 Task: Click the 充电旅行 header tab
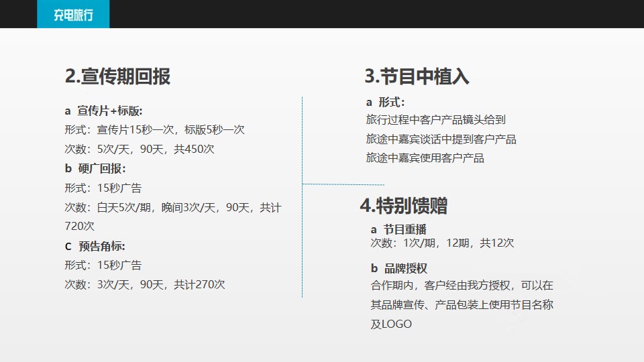73,14
